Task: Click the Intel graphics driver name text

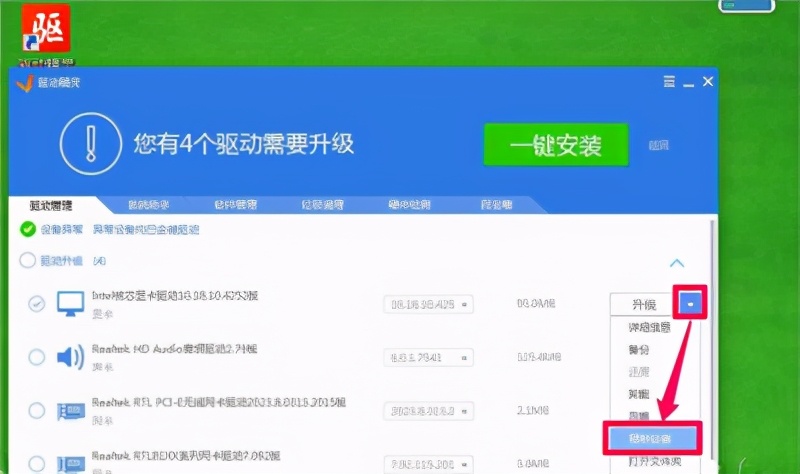Action: [x=174, y=295]
